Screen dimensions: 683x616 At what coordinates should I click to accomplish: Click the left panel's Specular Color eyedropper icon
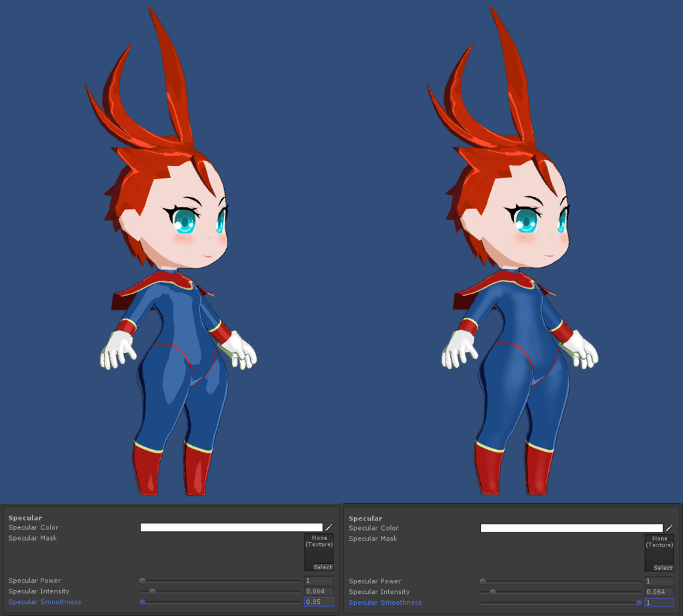329,527
